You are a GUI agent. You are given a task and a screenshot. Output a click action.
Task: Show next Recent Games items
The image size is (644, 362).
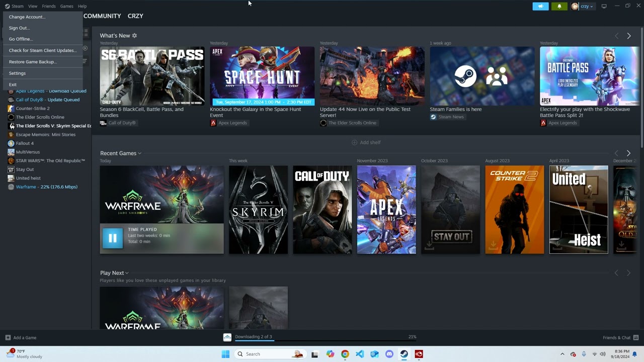click(628, 153)
